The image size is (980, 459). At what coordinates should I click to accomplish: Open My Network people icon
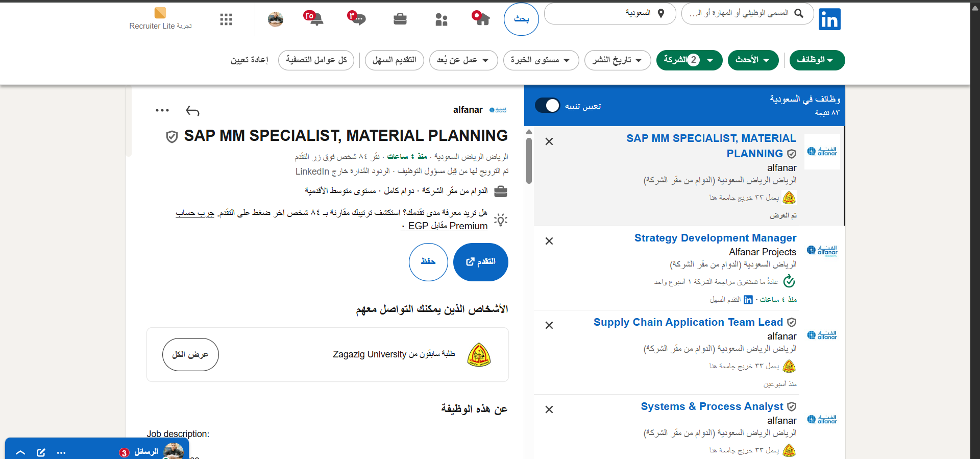point(441,19)
